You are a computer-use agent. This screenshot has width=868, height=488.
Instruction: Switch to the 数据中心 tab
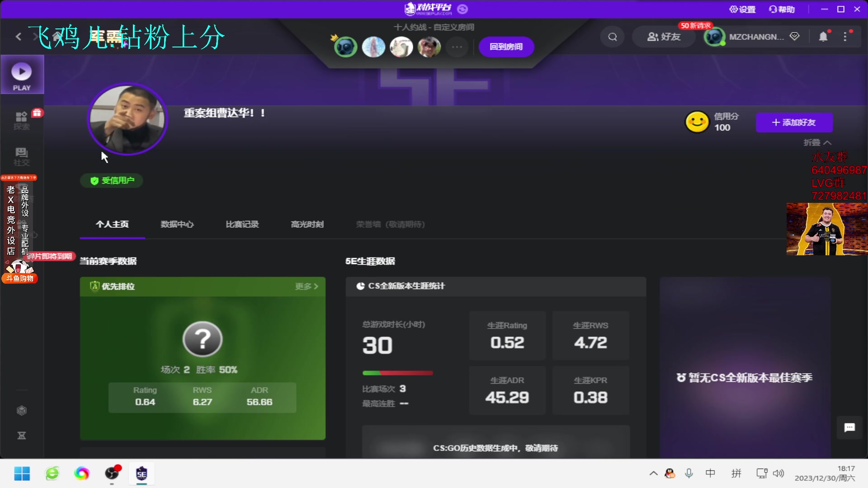coord(177,224)
